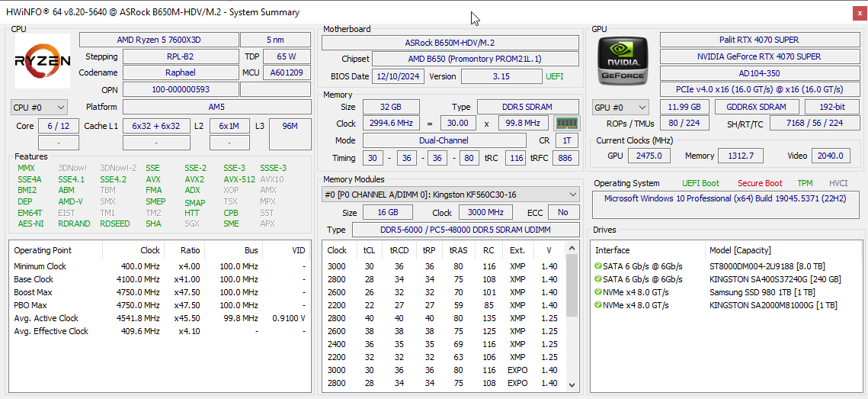
Task: Click the Clock column header in timings table
Action: 337,250
